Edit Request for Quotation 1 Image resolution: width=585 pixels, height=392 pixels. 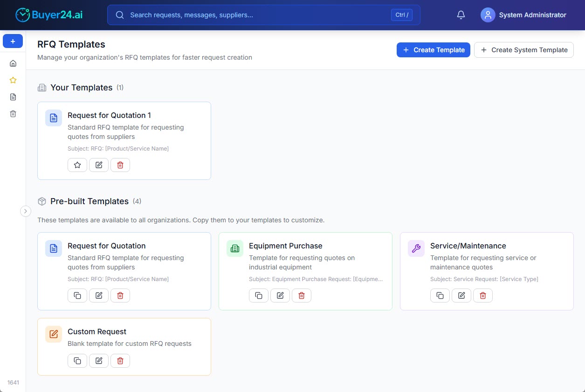[x=98, y=165]
